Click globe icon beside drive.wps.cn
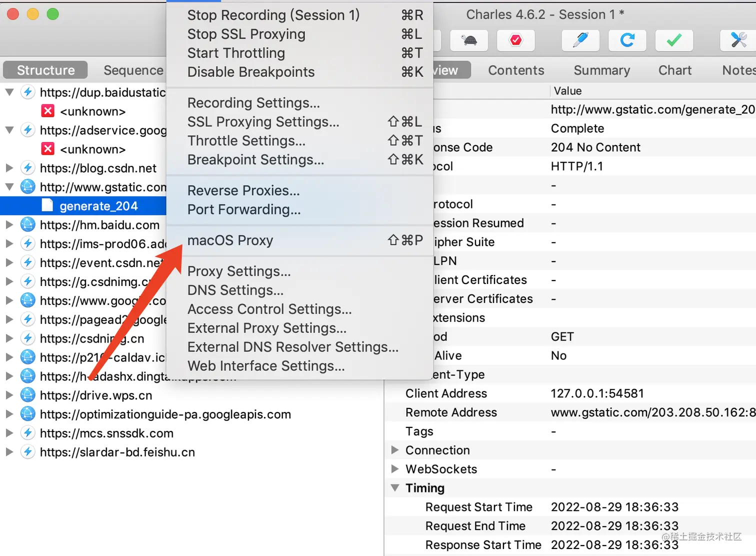 [28, 395]
